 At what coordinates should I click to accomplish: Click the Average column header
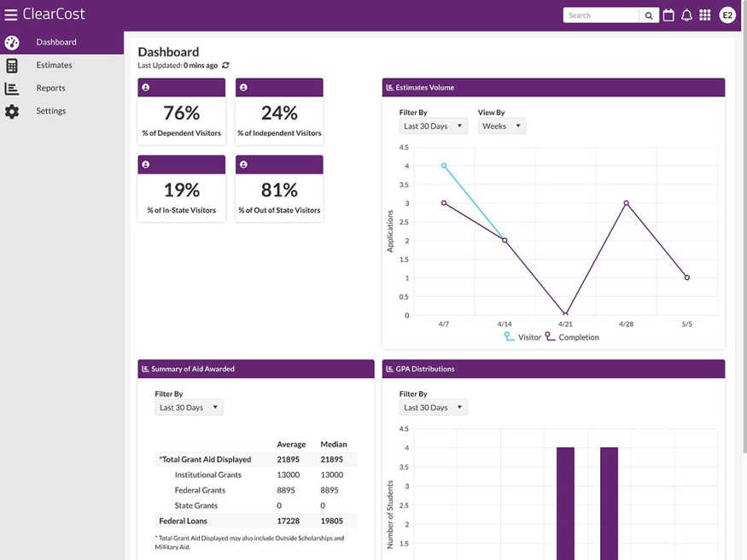coord(291,444)
